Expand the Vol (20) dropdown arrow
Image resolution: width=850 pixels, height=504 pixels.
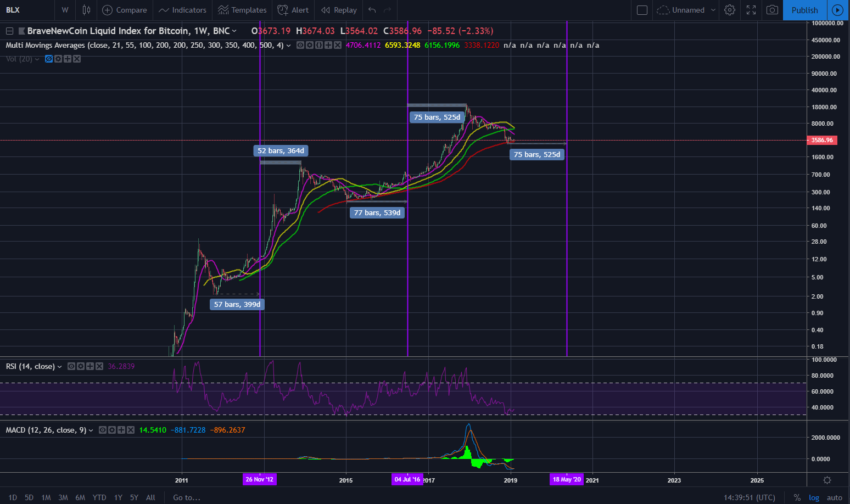click(37, 59)
